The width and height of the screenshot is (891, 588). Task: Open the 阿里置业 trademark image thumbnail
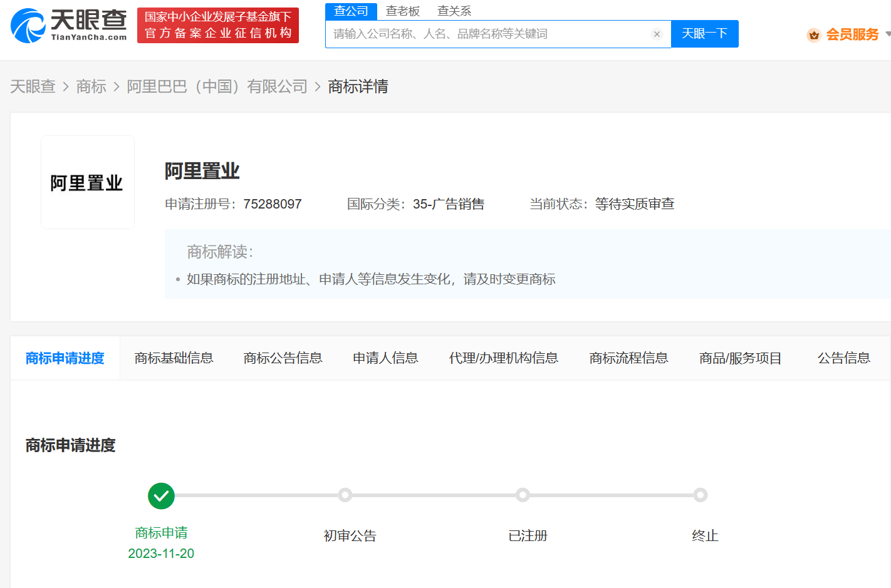(x=88, y=182)
